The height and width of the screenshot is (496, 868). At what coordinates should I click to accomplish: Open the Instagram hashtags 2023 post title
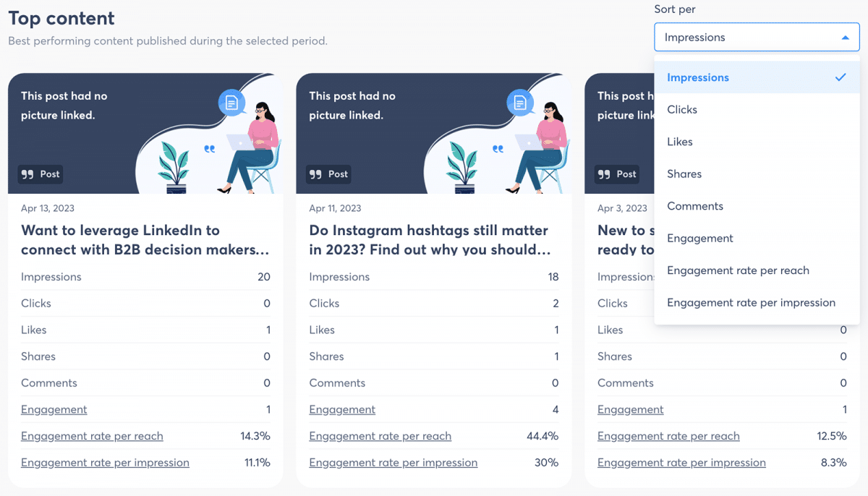(430, 240)
